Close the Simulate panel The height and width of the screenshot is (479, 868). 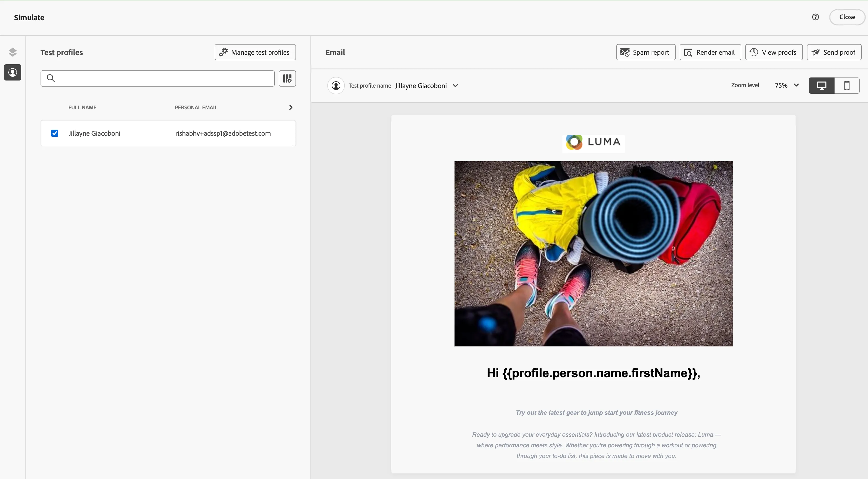click(847, 17)
